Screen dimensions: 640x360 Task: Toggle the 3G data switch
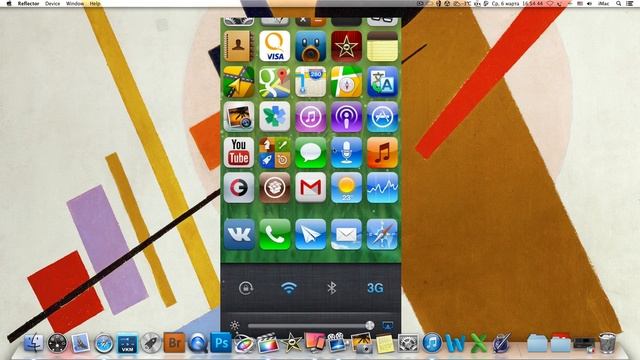tap(375, 288)
